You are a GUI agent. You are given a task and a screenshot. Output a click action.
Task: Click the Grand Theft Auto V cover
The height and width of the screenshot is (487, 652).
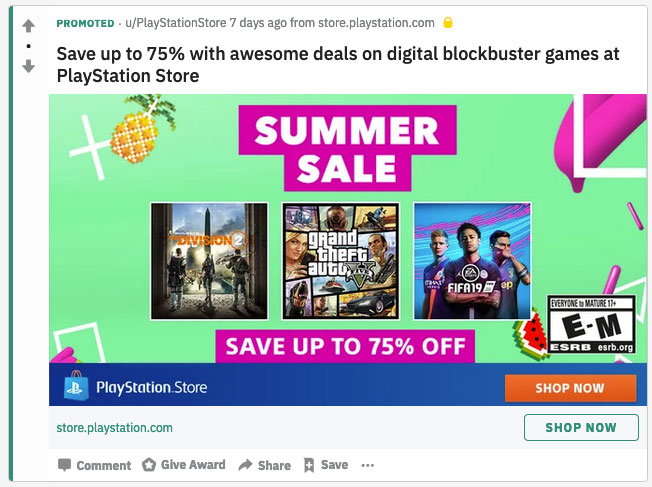point(341,261)
